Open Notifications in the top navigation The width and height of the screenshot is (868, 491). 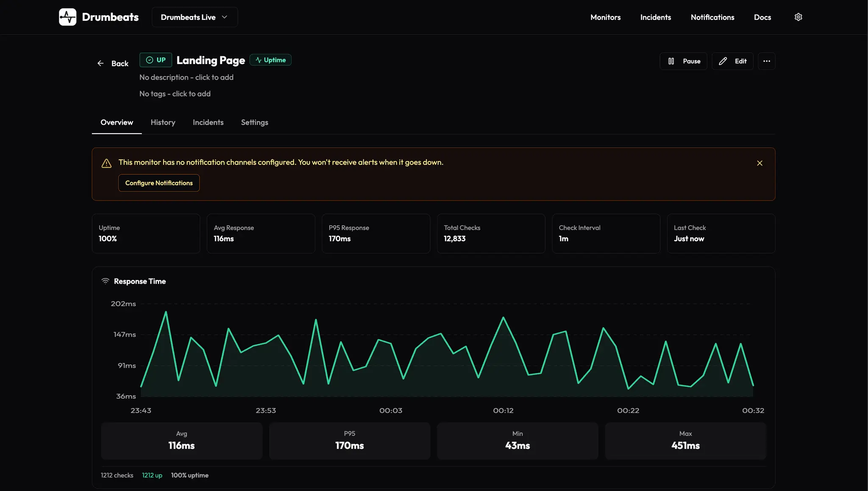point(712,17)
